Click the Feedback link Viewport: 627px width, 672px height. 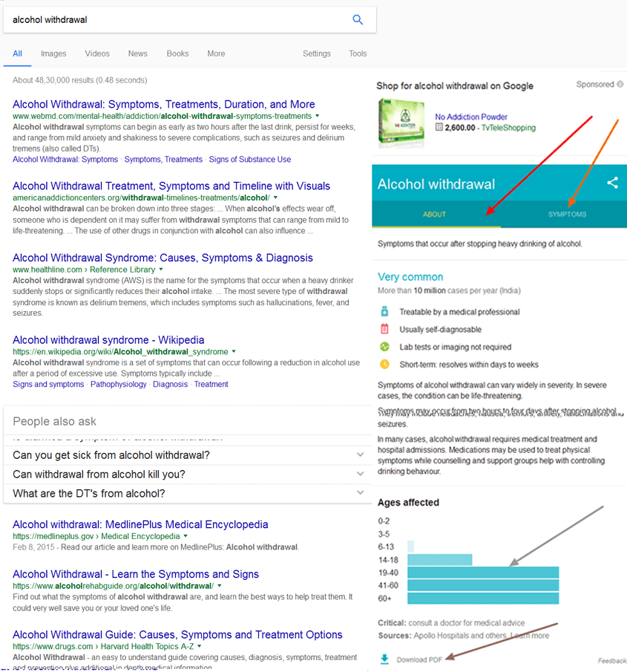pos(612,660)
